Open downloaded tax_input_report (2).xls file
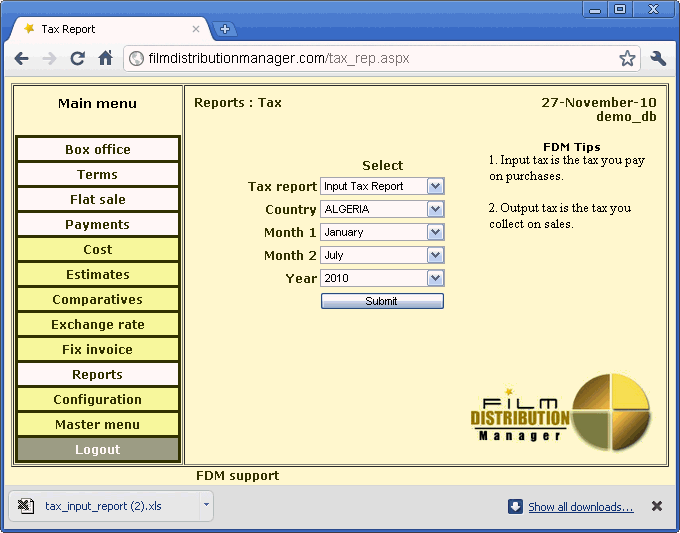This screenshot has height=533, width=680. point(103,506)
